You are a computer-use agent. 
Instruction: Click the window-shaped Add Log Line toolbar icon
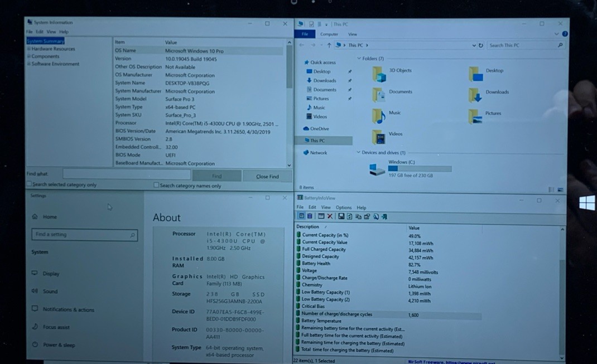tap(321, 216)
